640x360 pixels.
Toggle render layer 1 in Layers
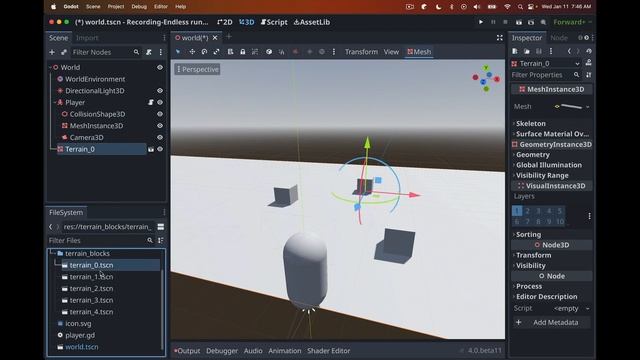click(517, 211)
